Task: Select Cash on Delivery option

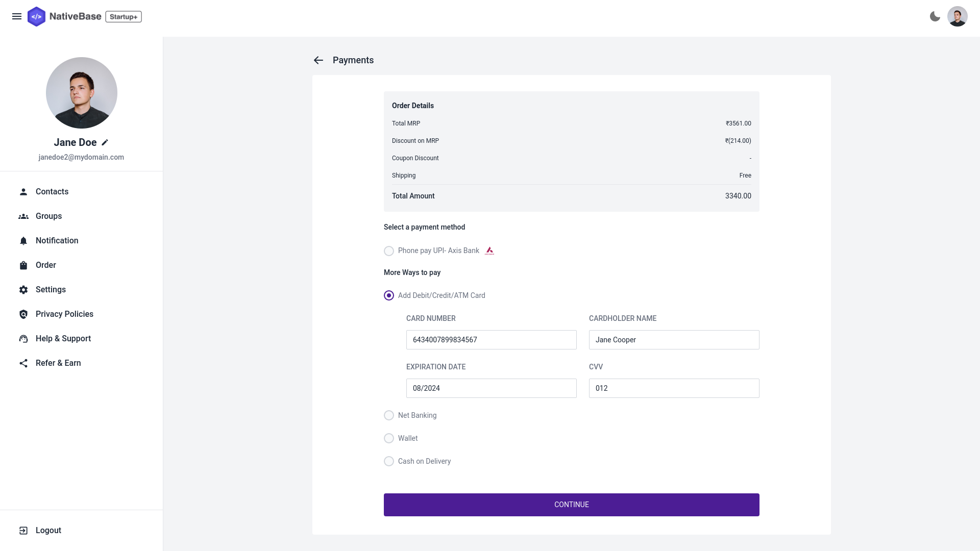Action: [389, 461]
